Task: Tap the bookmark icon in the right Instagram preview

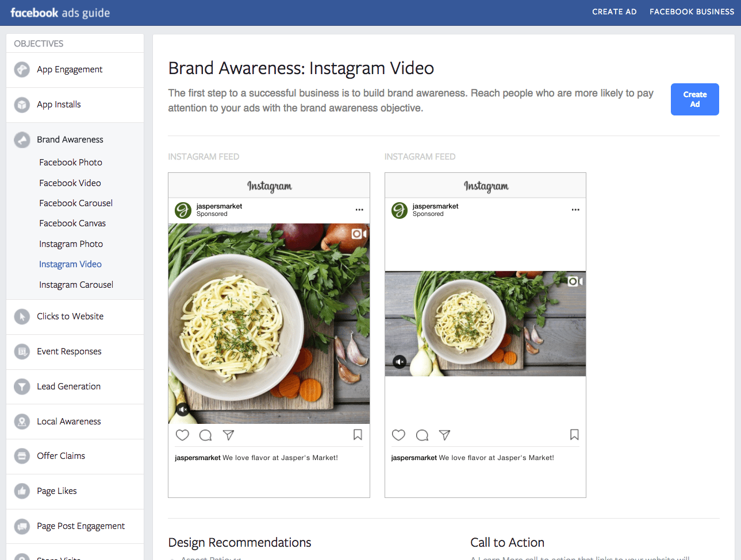Action: click(x=574, y=435)
